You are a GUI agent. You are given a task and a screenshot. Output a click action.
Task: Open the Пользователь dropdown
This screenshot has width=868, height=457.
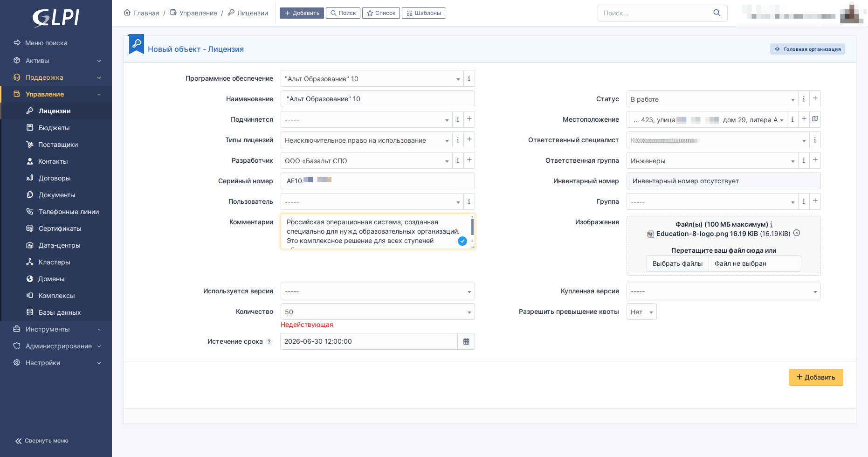click(x=372, y=202)
